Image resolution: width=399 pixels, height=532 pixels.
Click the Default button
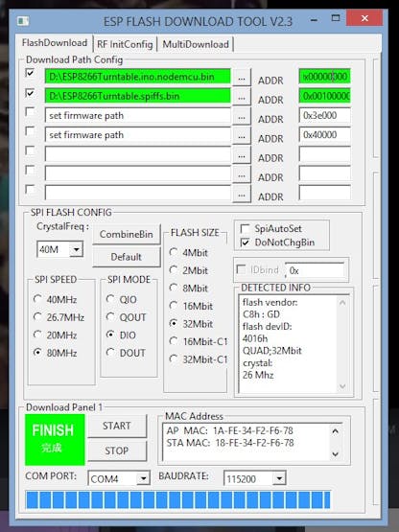[127, 257]
